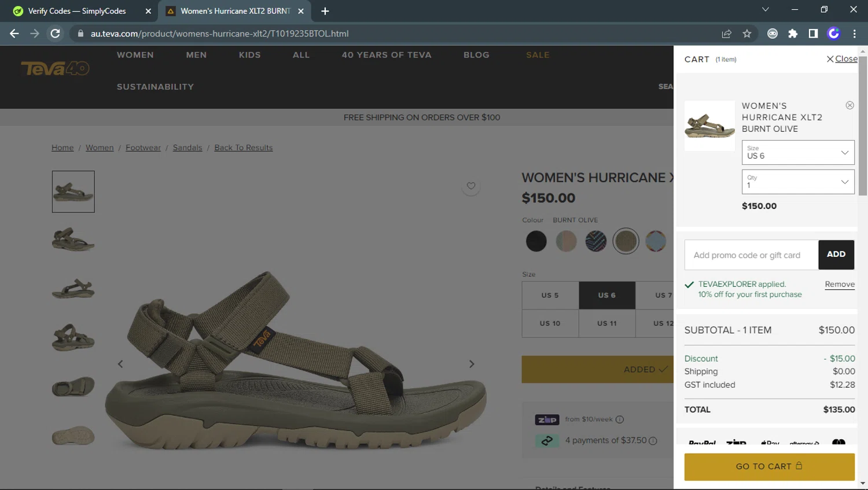This screenshot has width=868, height=490.
Task: Open the Chrome three-dot menu
Action: (854, 34)
